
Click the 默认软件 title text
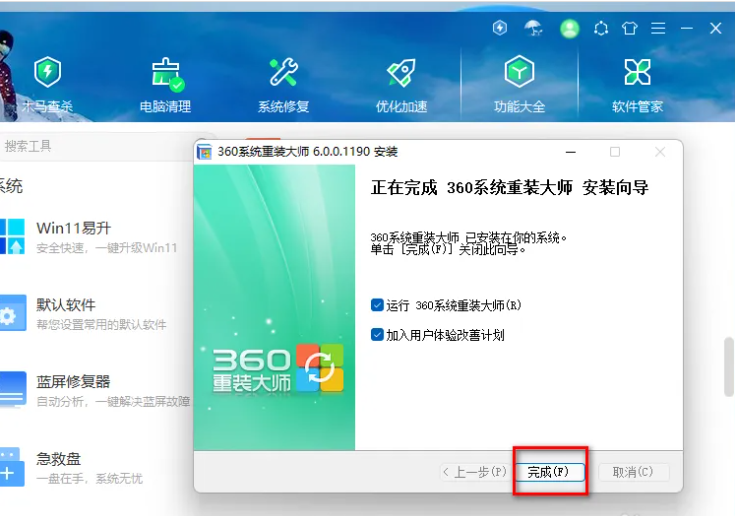66,305
